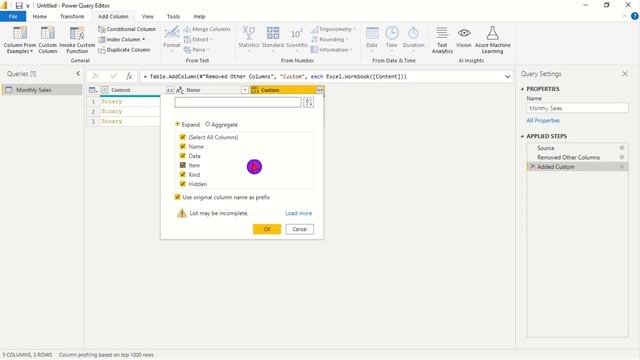Open Power Query help icon
Image resolution: width=640 pixels, height=360 pixels.
click(635, 16)
